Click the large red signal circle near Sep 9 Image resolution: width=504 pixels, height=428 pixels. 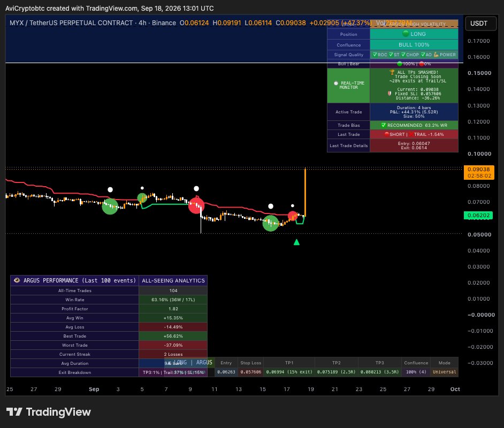click(x=196, y=205)
